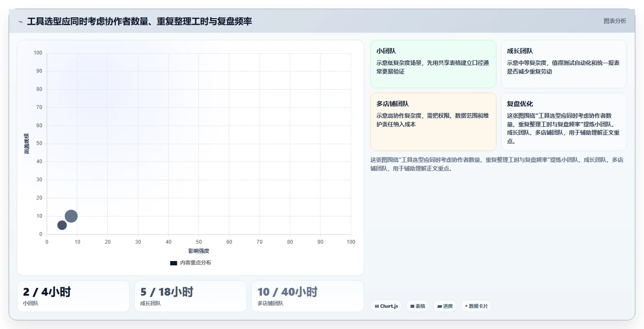Viewport: 644px width, 329px height.
Task: Click the 图表分析 label in the header
Action: (x=615, y=21)
